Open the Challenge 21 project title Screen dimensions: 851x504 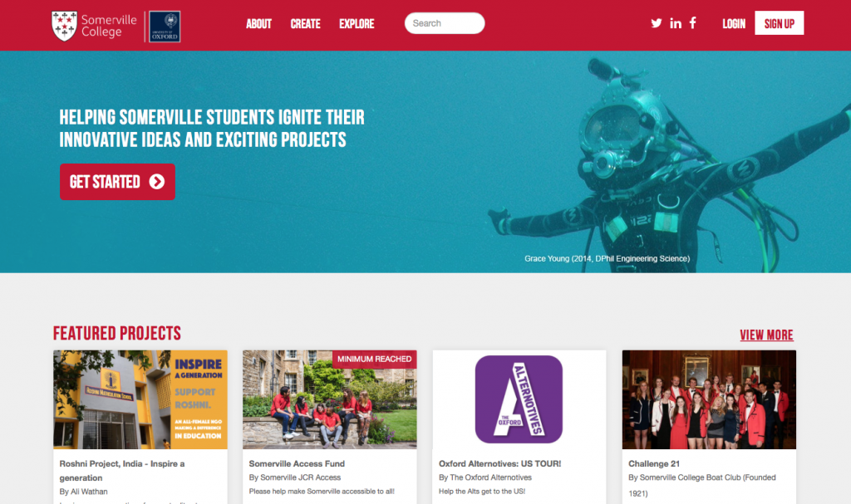click(x=654, y=464)
